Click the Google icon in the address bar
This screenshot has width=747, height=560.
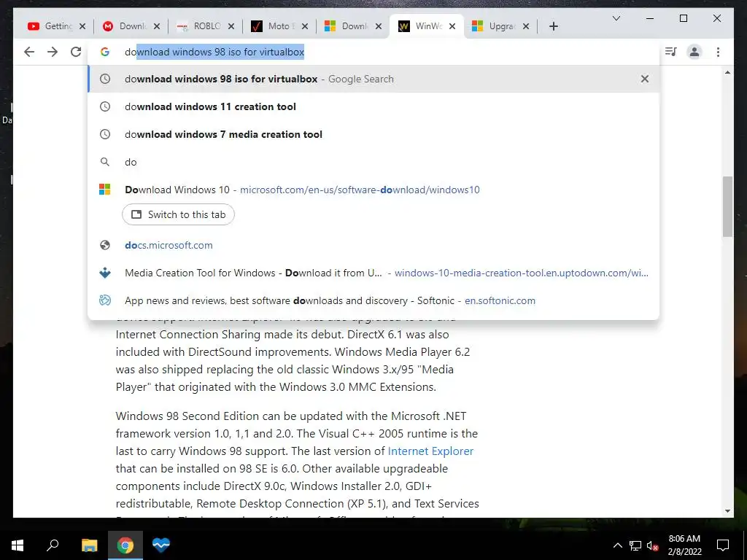tap(105, 52)
